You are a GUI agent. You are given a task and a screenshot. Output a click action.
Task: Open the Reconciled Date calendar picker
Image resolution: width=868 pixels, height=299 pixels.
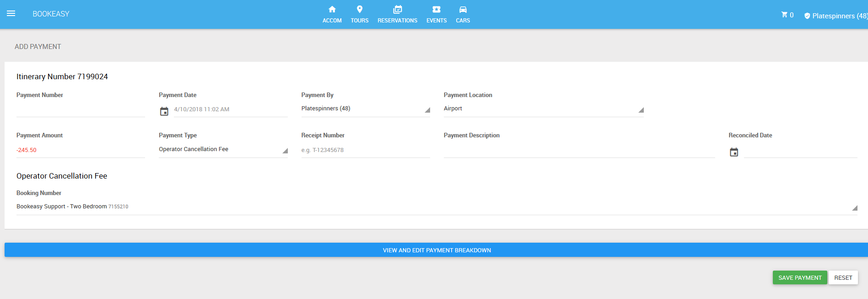tap(734, 152)
